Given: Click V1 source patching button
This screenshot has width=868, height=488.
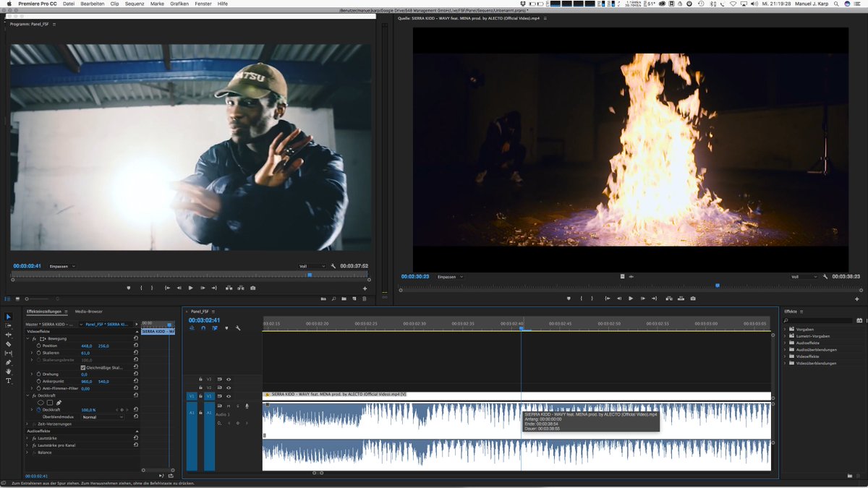Looking at the screenshot, I should 192,396.
